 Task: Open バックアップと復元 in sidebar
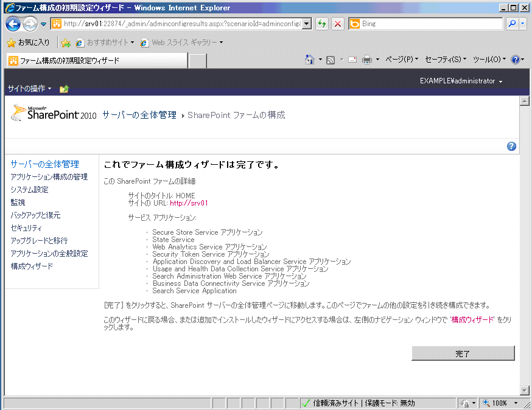point(35,215)
